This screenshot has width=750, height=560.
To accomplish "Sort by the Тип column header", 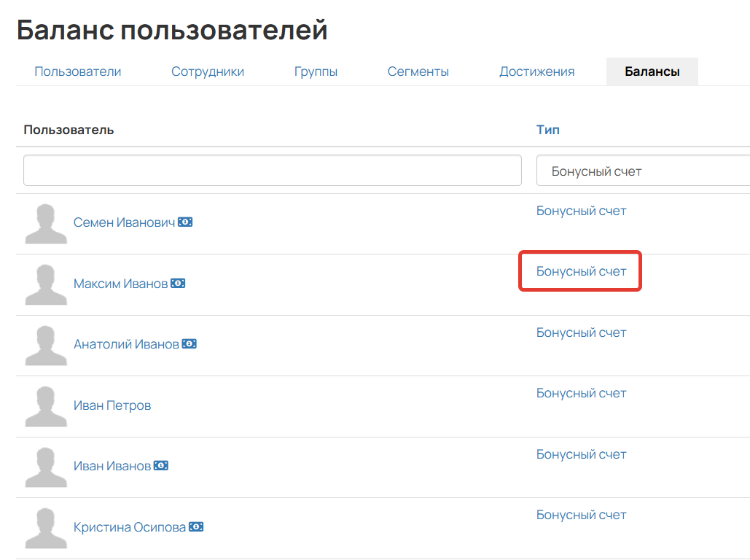I will 548,129.
